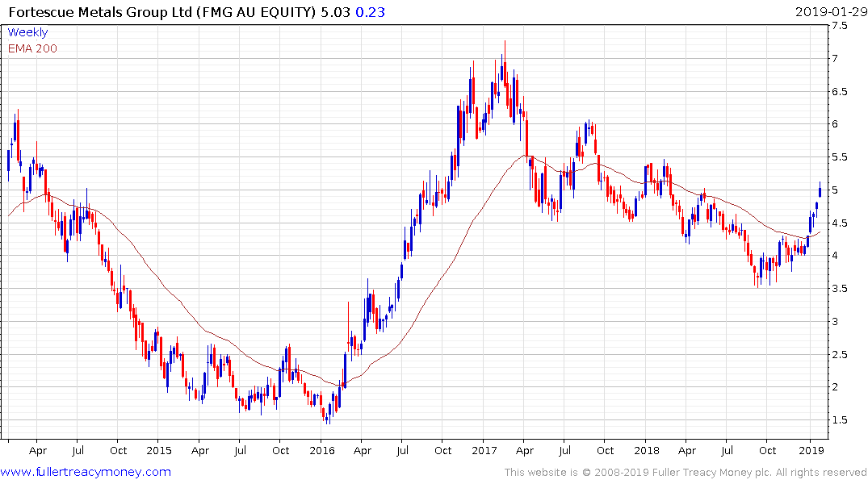Click the last price value 5.03

(335, 11)
